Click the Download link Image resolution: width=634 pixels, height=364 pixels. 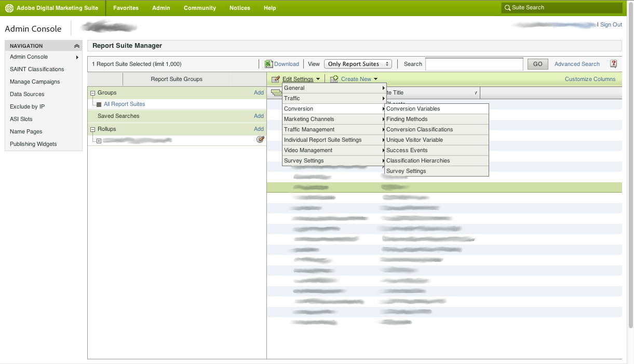click(287, 64)
